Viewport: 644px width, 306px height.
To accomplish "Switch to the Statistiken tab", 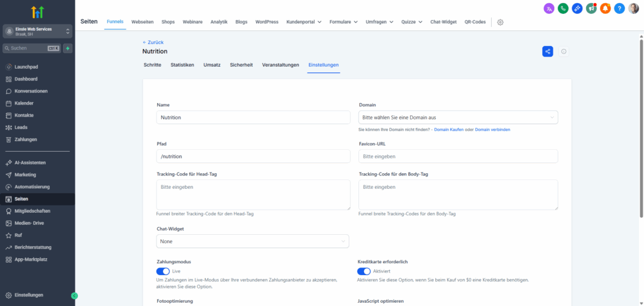I will pyautogui.click(x=182, y=65).
